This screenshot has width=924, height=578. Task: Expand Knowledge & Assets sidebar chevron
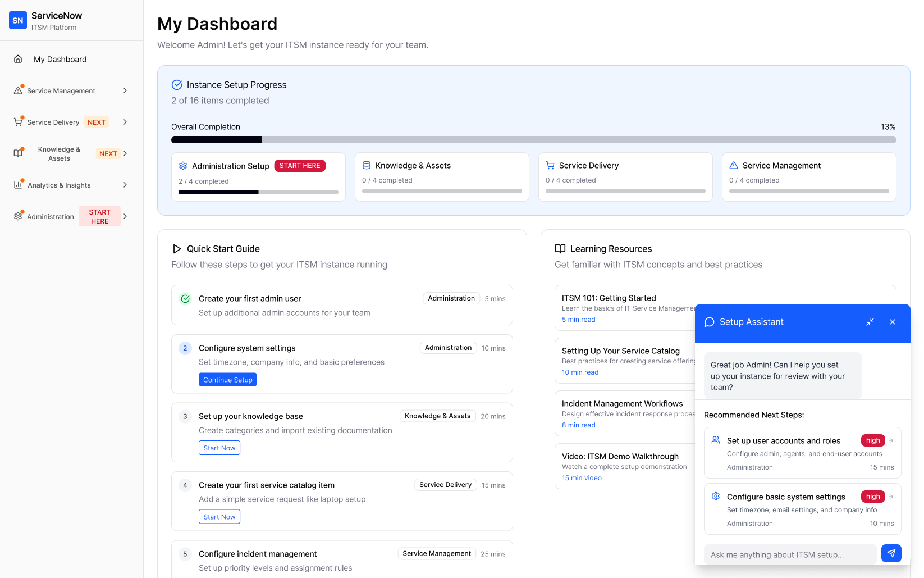point(125,153)
